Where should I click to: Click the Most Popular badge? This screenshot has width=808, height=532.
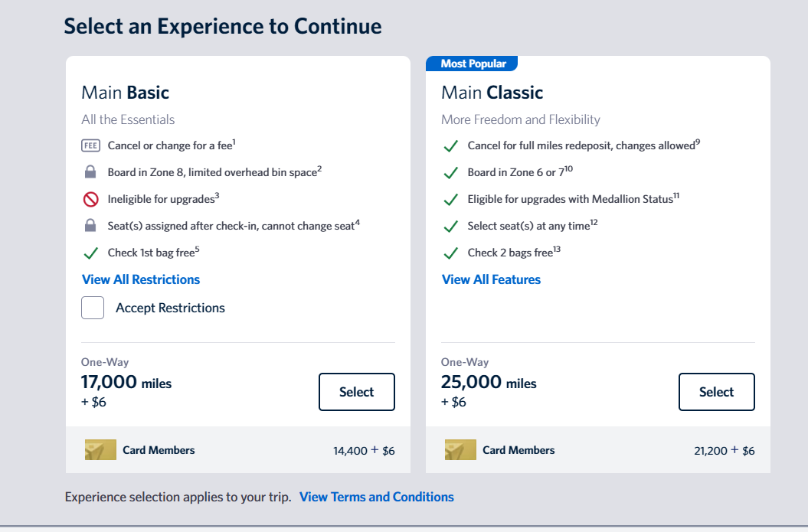click(472, 64)
